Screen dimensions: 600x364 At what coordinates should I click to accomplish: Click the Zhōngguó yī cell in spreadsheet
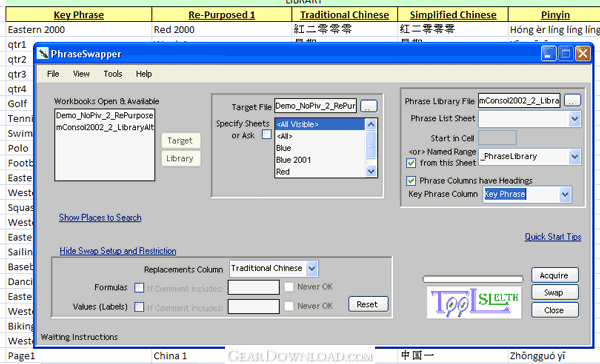click(x=554, y=356)
